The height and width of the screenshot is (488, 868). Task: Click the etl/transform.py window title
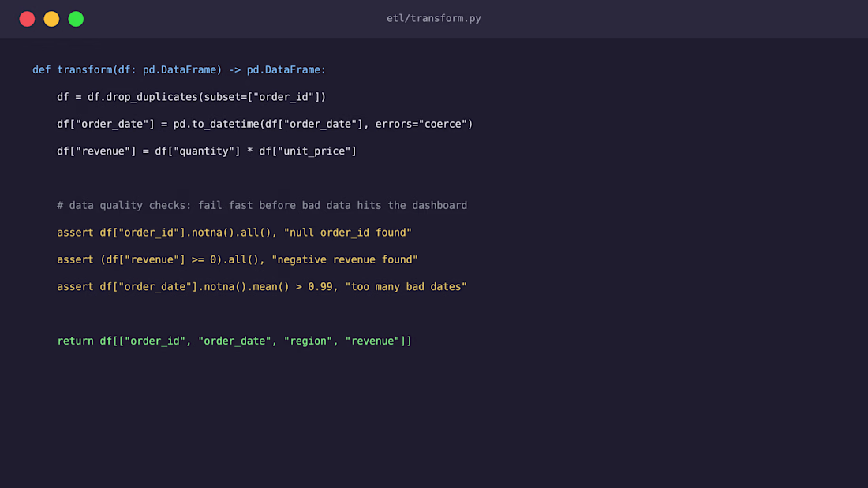(433, 18)
